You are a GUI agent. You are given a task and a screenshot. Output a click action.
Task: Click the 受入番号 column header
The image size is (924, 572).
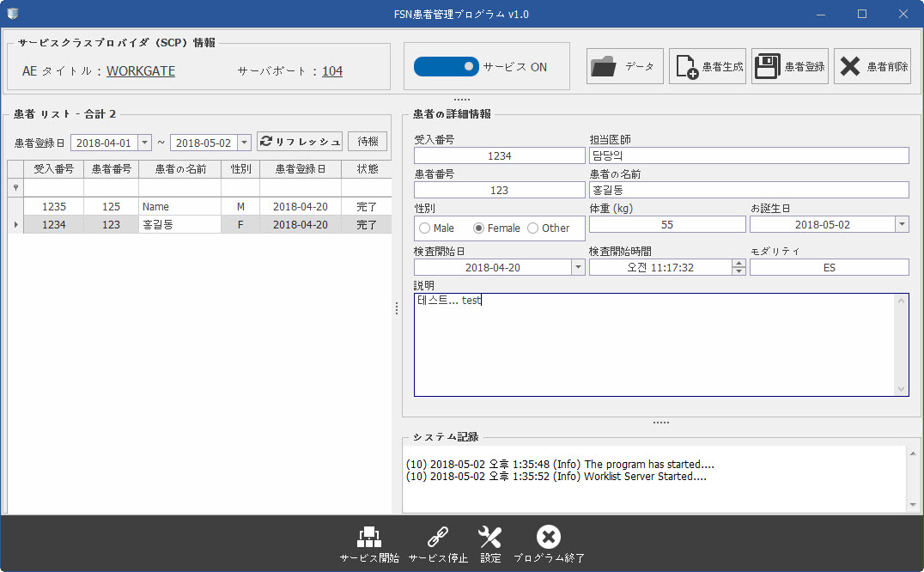(x=53, y=169)
